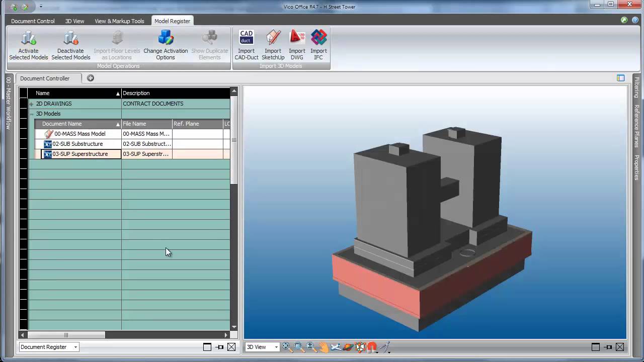Click the 3D view maximize panel icon
Screen dimensions: 644x362
(x=596, y=347)
